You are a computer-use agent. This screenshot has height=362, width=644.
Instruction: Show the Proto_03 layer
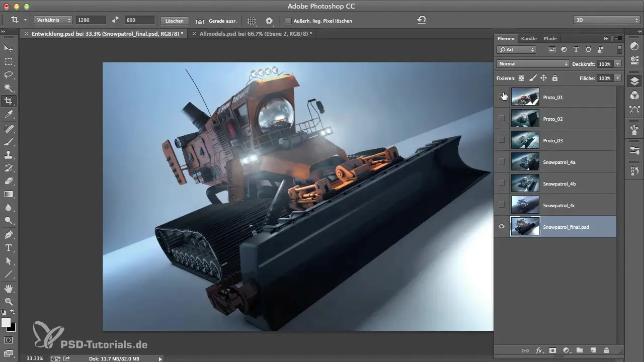[501, 140]
